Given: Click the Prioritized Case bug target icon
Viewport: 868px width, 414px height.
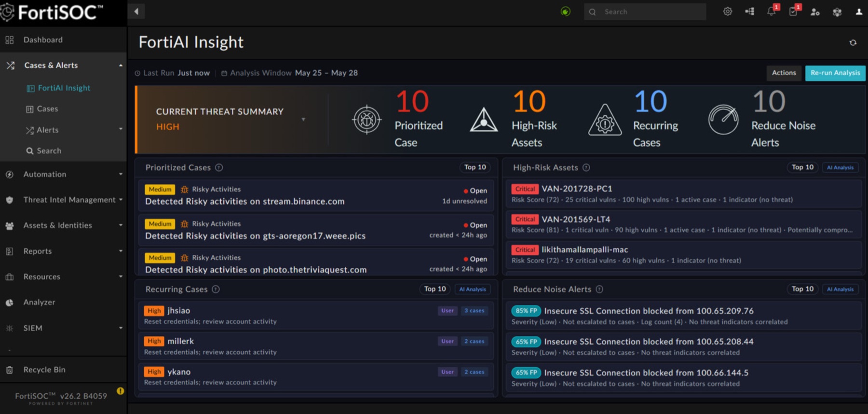Looking at the screenshot, I should (366, 120).
